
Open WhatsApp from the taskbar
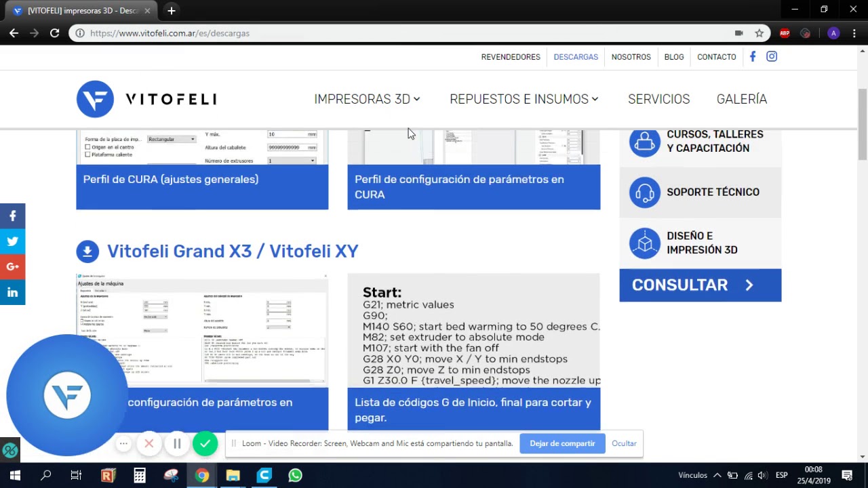point(295,475)
